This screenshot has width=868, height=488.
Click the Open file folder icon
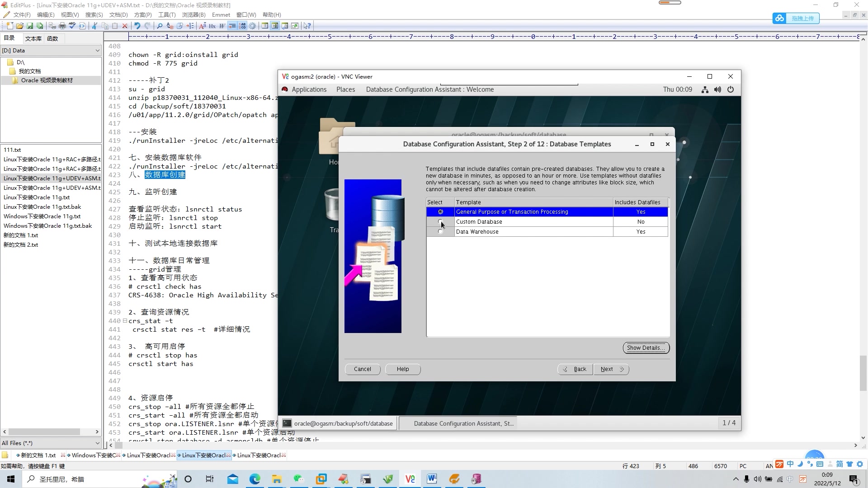tap(20, 26)
